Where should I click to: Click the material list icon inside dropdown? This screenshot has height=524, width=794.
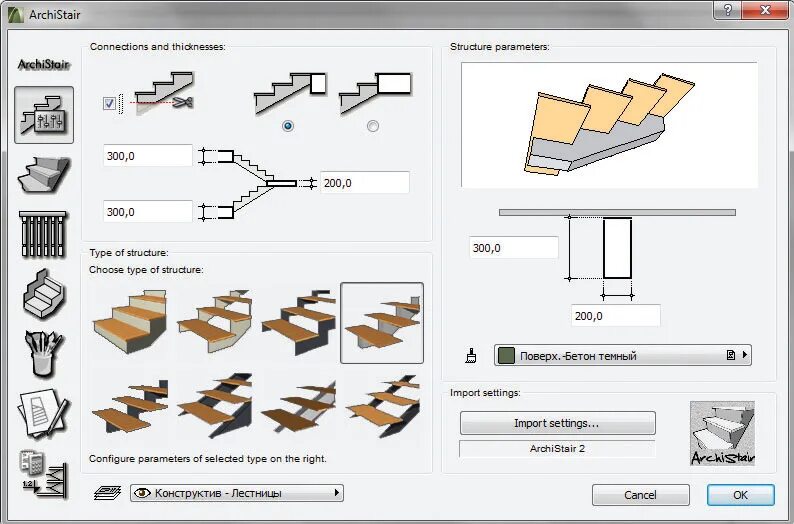coord(731,355)
